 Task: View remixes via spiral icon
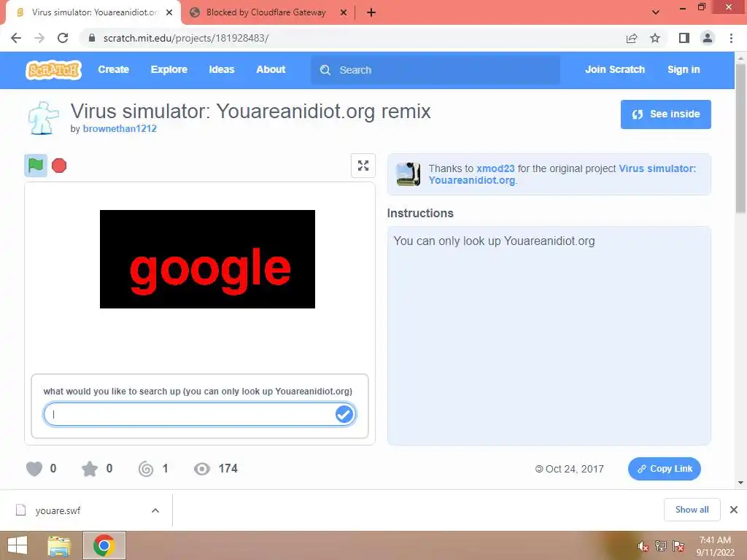coord(146,469)
